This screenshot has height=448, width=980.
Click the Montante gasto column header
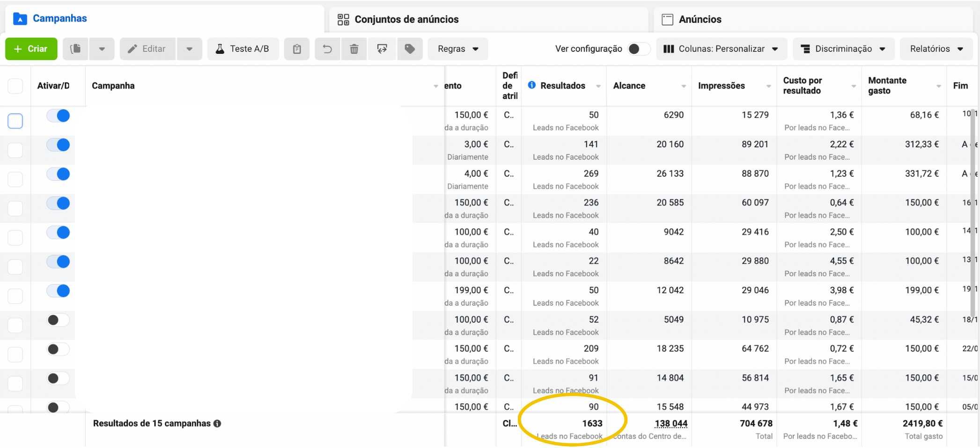887,86
